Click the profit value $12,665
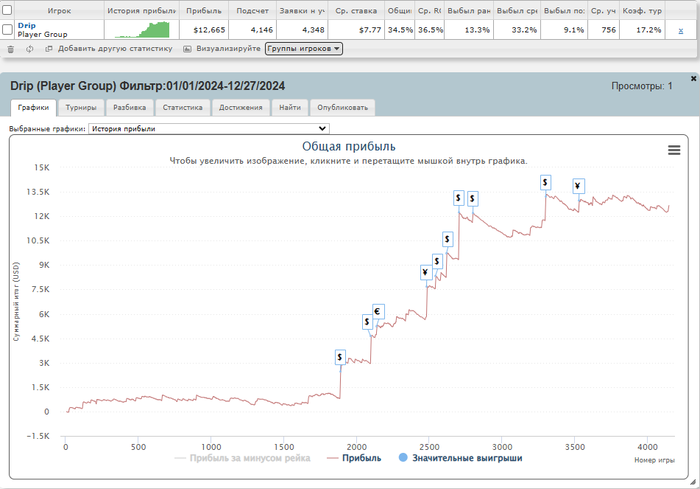The image size is (700, 489). [x=209, y=30]
